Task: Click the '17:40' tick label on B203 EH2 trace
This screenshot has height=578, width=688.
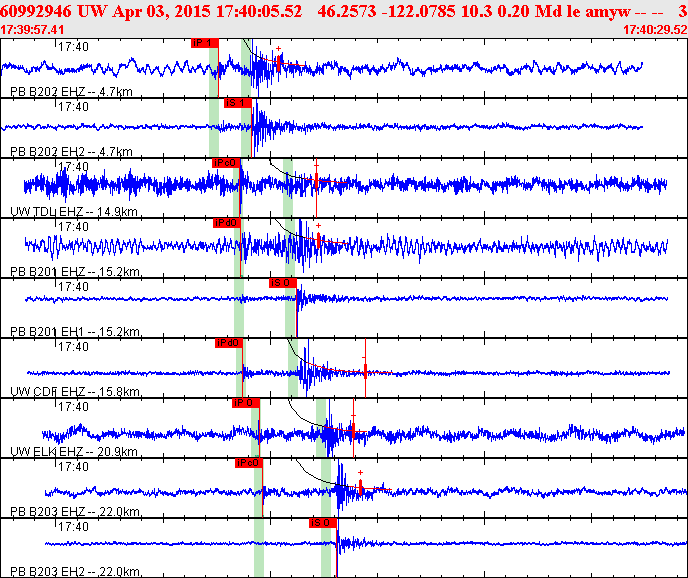Action: click(73, 527)
